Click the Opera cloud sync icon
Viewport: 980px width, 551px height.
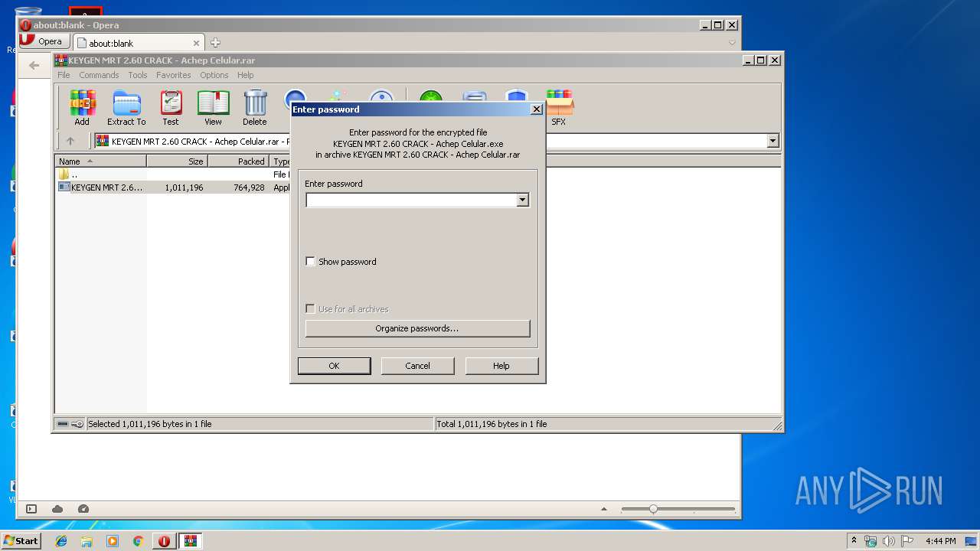[x=57, y=509]
